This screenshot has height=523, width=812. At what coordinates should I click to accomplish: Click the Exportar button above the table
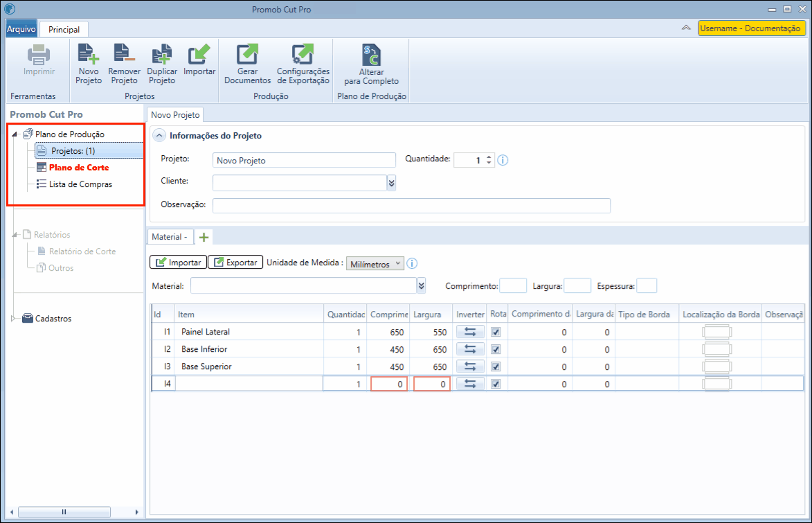click(x=235, y=263)
